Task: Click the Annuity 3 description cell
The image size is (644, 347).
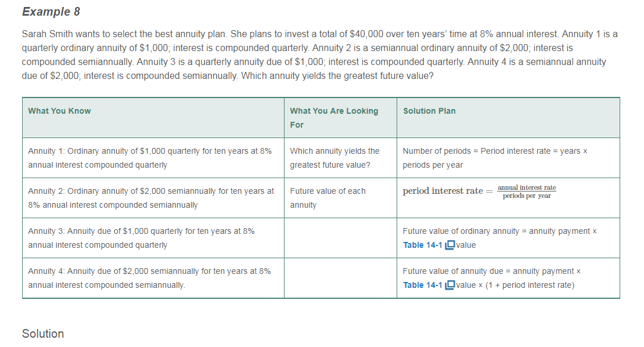Action: coord(141,238)
